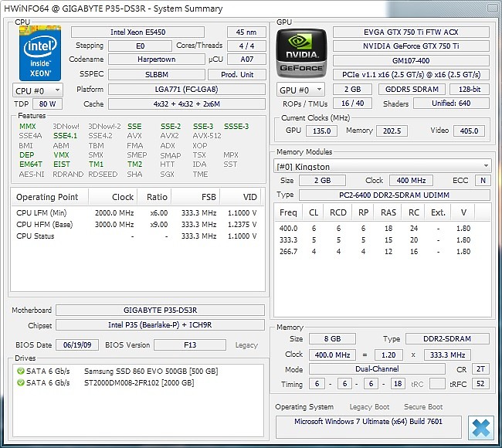Screen dimensions: 502x448
Task: Click the VID column header
Action: pos(240,197)
